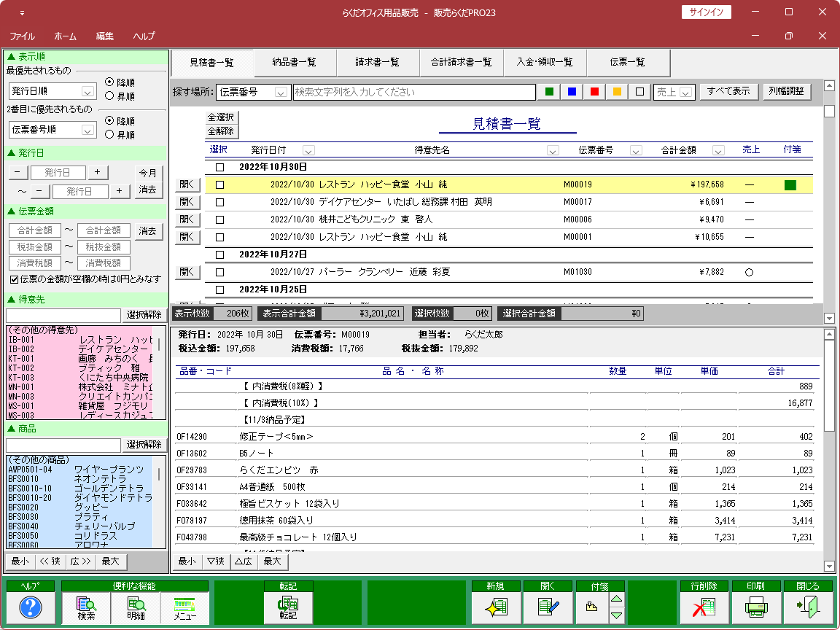Filter by white (no) sticky note

tap(639, 92)
